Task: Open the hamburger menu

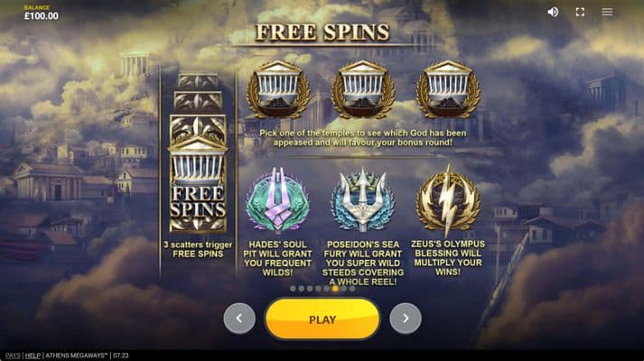Action: pos(607,12)
